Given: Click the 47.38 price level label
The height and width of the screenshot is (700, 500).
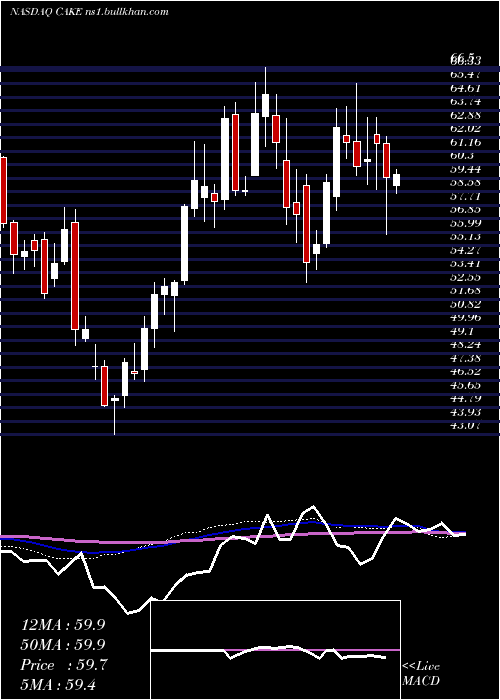Looking at the screenshot, I should [x=466, y=358].
